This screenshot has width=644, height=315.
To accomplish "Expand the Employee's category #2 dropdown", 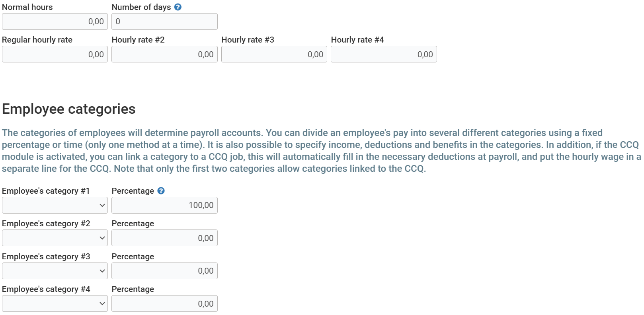I will [55, 238].
